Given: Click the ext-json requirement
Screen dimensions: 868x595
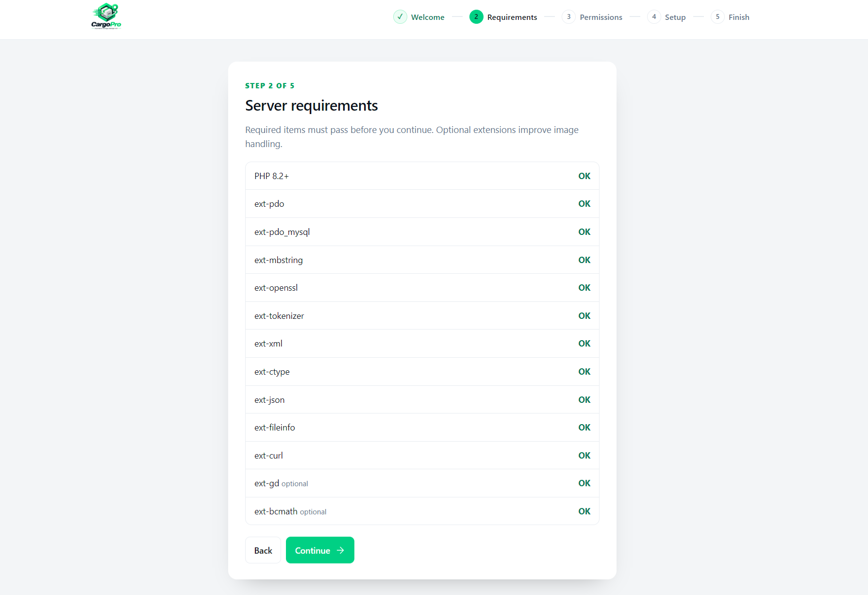Looking at the screenshot, I should (x=422, y=400).
